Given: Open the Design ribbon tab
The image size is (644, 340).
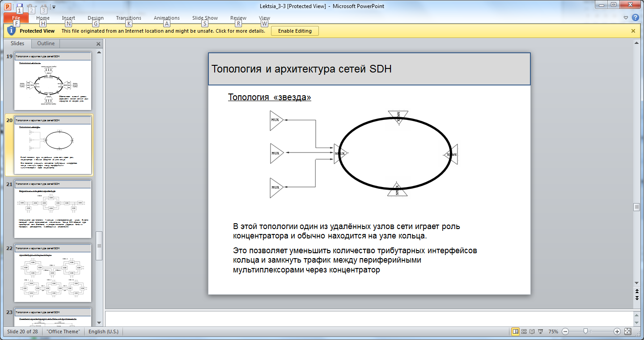Looking at the screenshot, I should tap(96, 18).
